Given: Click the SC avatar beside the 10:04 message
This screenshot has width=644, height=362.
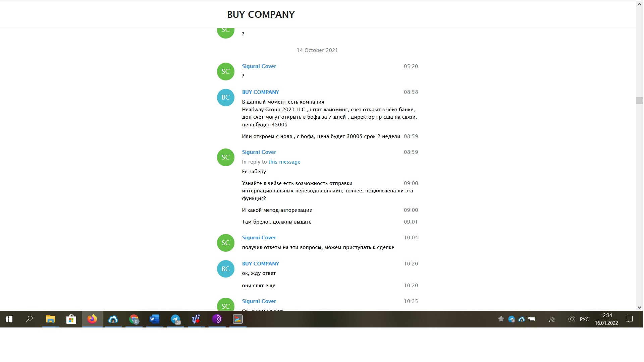Looking at the screenshot, I should tap(226, 243).
